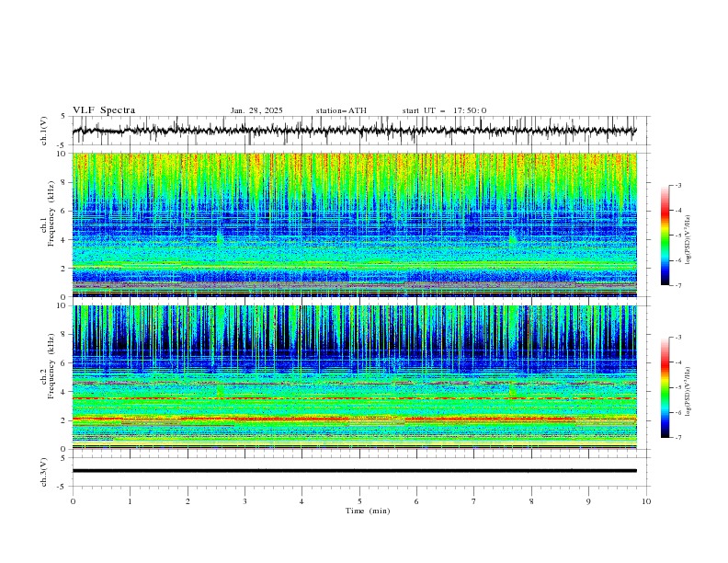Click the 8 kHz tick label on ch.2 spectrogram
Screen dimensions: 728x563
[x=64, y=335]
